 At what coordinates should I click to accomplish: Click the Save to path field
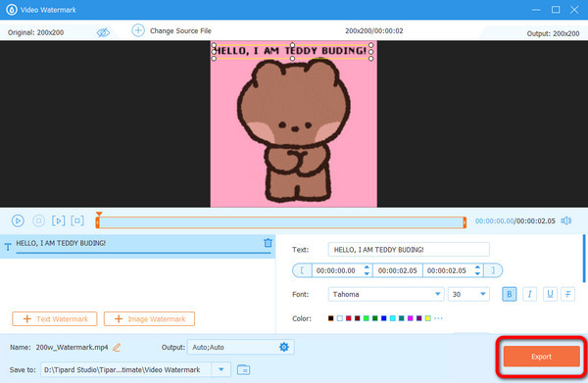[x=126, y=369]
